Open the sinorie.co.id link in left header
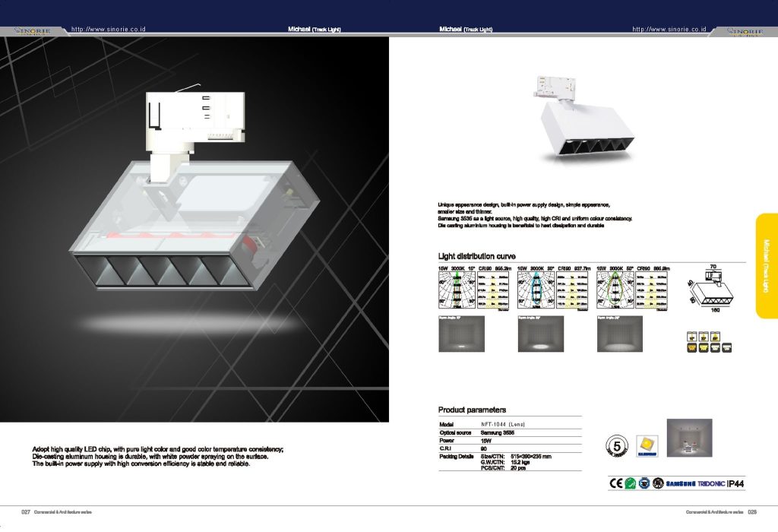The width and height of the screenshot is (778, 532). click(x=108, y=29)
